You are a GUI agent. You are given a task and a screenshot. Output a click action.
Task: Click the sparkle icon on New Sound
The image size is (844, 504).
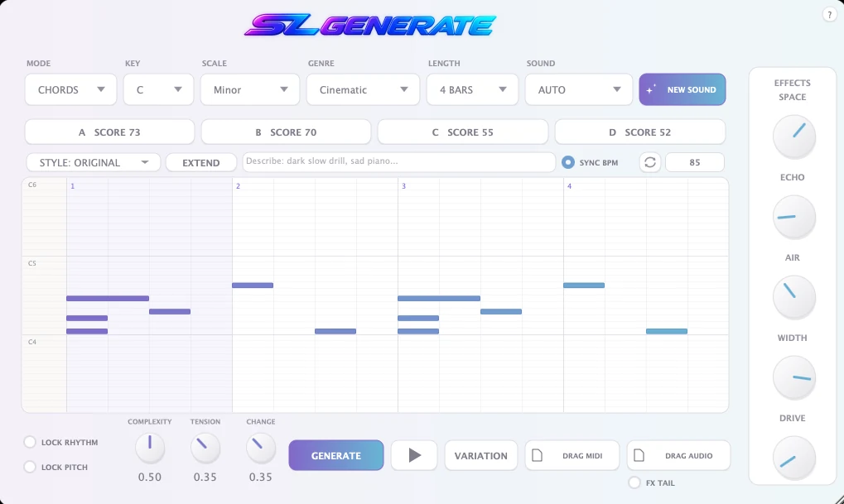(651, 89)
